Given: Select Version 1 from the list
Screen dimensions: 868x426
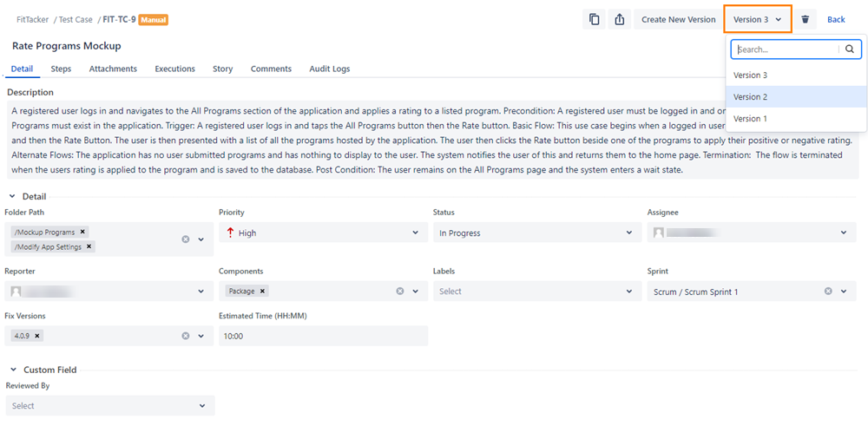Looking at the screenshot, I should pyautogui.click(x=796, y=118).
